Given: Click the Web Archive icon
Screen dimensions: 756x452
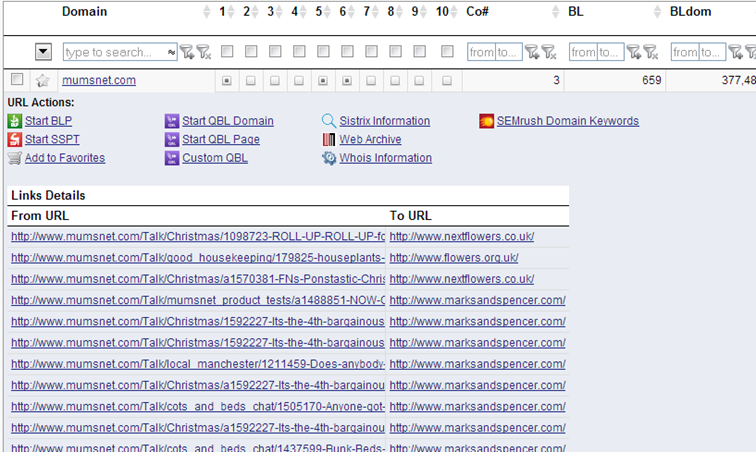Looking at the screenshot, I should point(329,139).
